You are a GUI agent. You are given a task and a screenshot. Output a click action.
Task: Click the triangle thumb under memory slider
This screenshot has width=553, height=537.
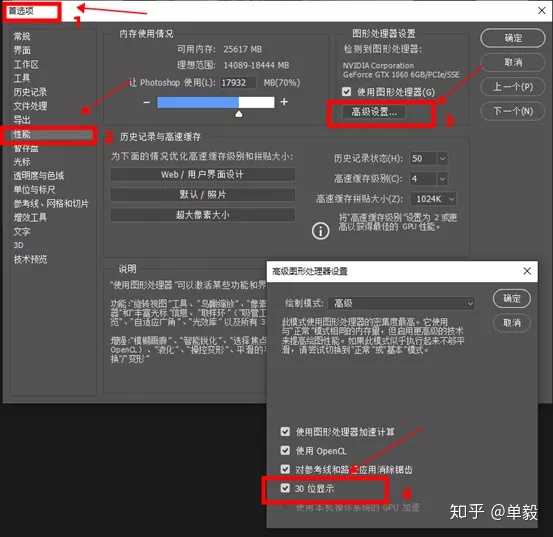(x=239, y=114)
